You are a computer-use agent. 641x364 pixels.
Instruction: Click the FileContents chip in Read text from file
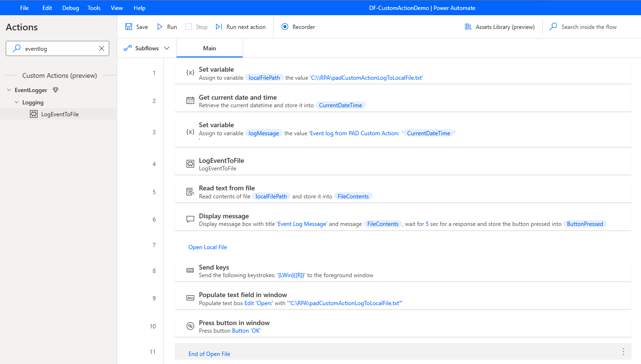coord(353,196)
